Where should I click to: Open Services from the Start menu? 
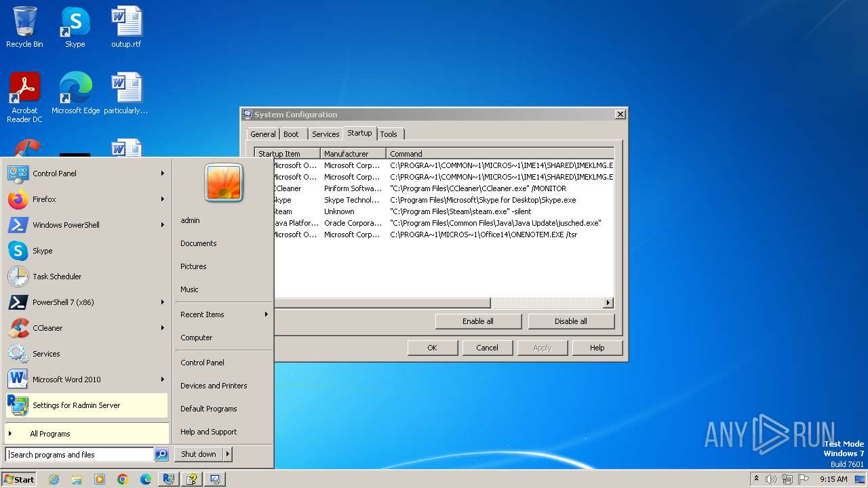pos(87,354)
